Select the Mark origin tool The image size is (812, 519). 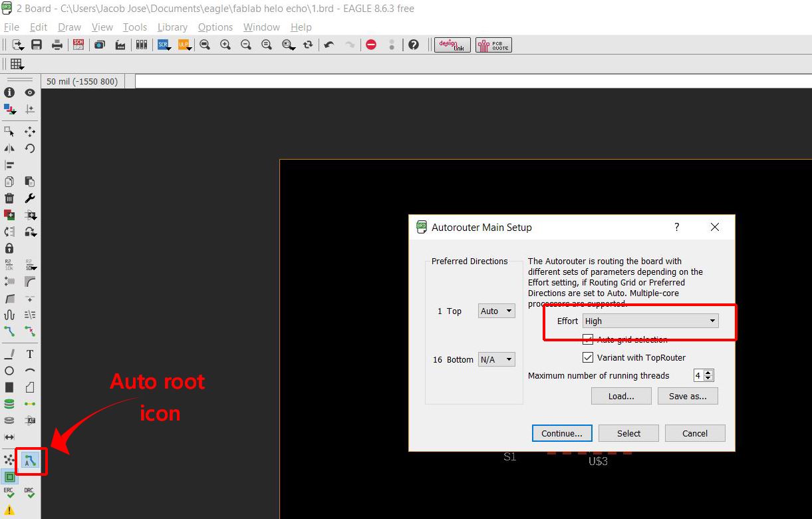click(x=30, y=109)
